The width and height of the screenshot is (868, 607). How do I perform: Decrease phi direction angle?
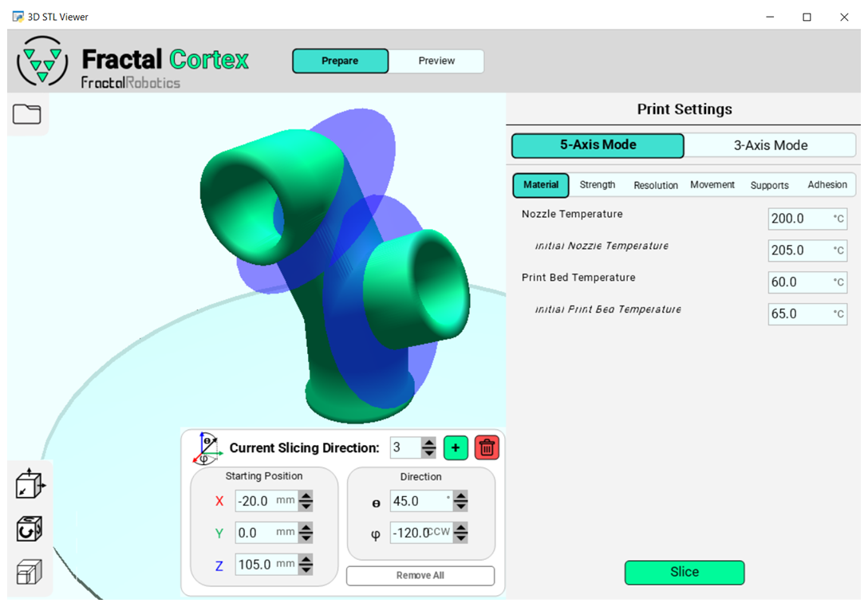[460, 538]
